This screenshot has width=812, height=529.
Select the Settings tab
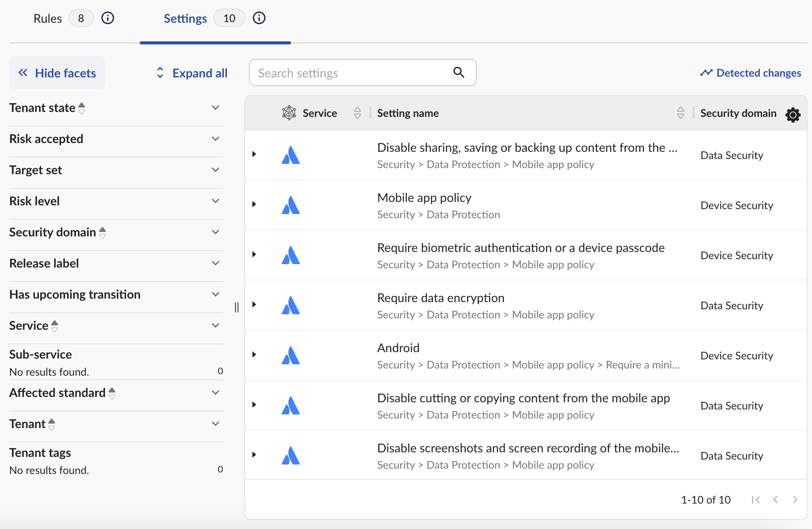(185, 18)
